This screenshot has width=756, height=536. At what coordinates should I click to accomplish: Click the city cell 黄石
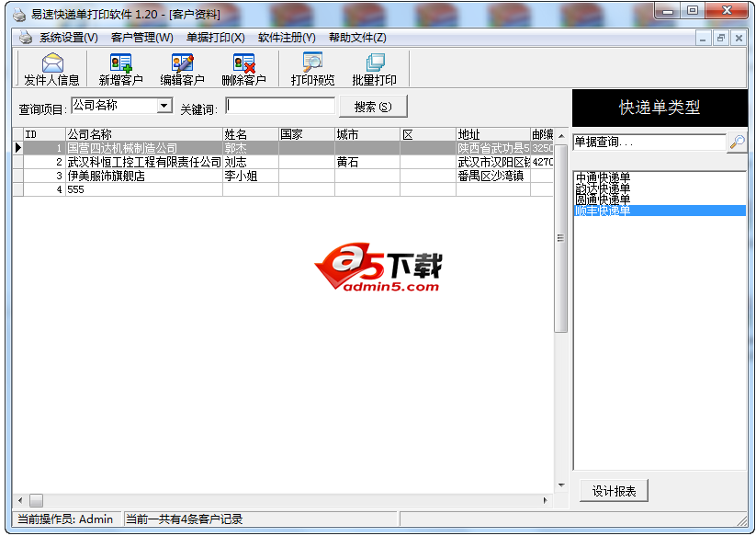pos(367,162)
